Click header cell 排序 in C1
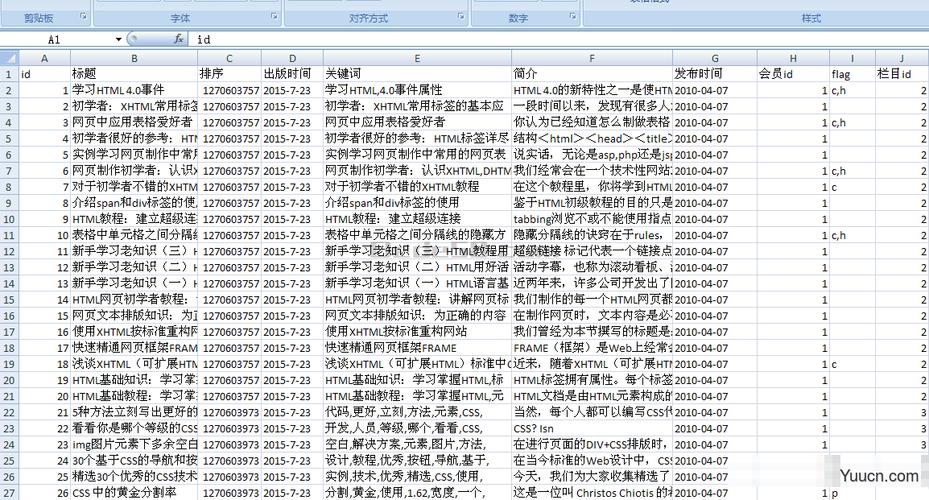This screenshot has height=500, width=929. click(x=229, y=74)
